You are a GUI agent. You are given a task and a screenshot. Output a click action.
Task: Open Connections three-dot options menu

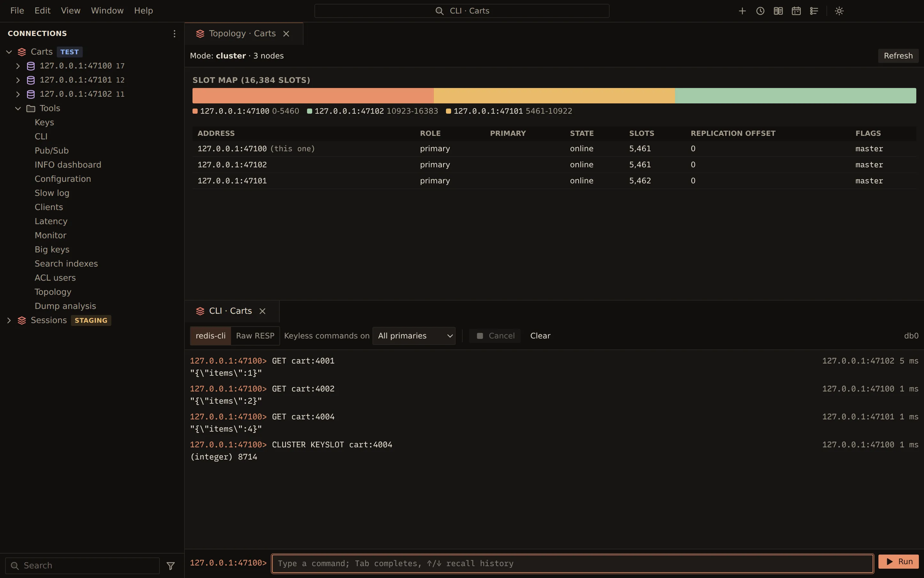[175, 34]
